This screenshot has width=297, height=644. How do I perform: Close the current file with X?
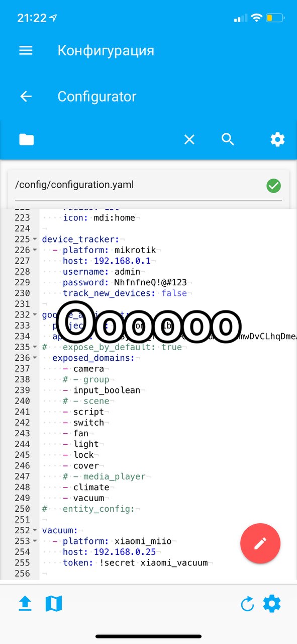189,139
